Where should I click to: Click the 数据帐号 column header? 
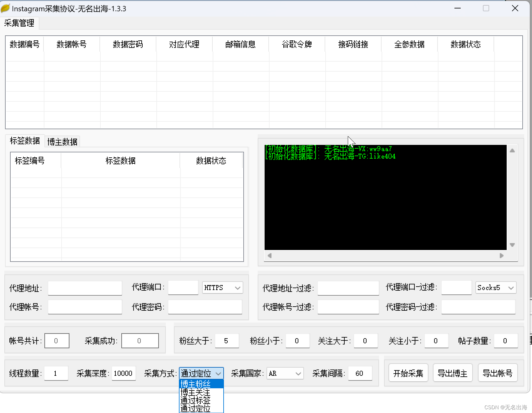click(72, 44)
